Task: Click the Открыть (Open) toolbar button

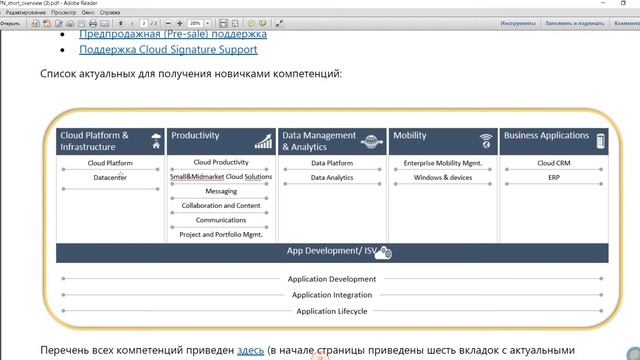Action: click(10, 24)
